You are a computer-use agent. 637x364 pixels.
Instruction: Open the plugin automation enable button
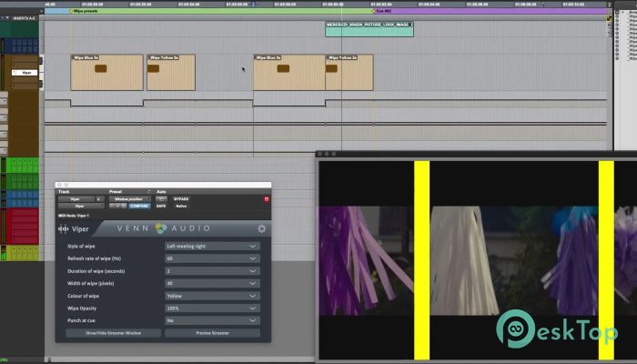point(161,199)
